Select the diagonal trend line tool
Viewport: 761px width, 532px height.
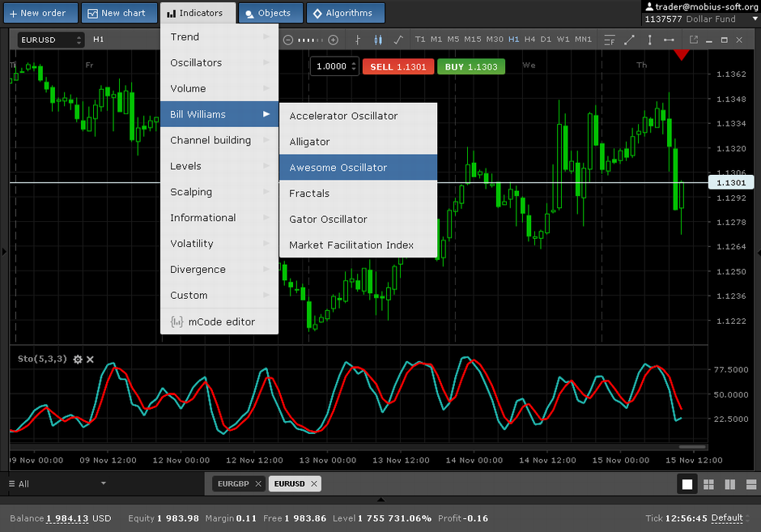click(630, 40)
